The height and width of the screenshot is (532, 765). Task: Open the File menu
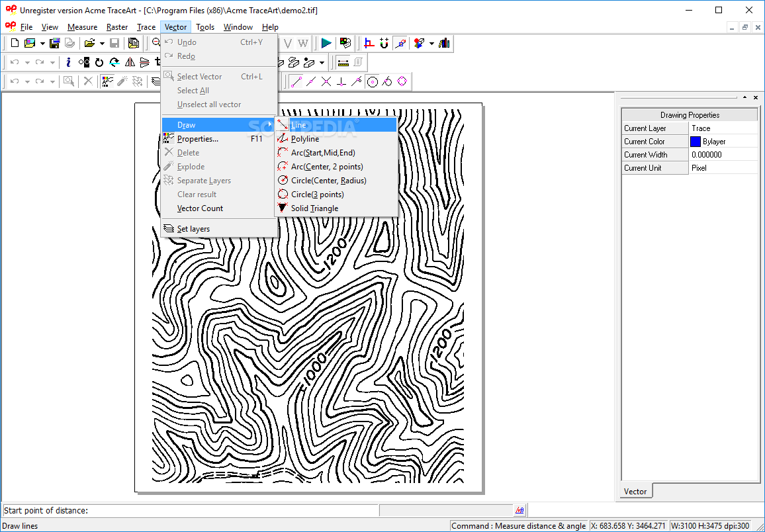(26, 27)
